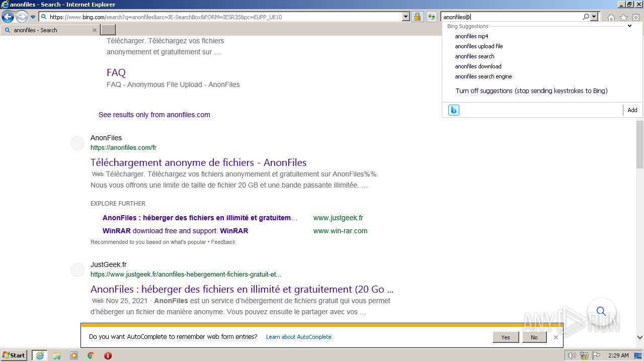644x362 pixels.
Task: Open the Opera taskbar icon
Action: [x=108, y=355]
